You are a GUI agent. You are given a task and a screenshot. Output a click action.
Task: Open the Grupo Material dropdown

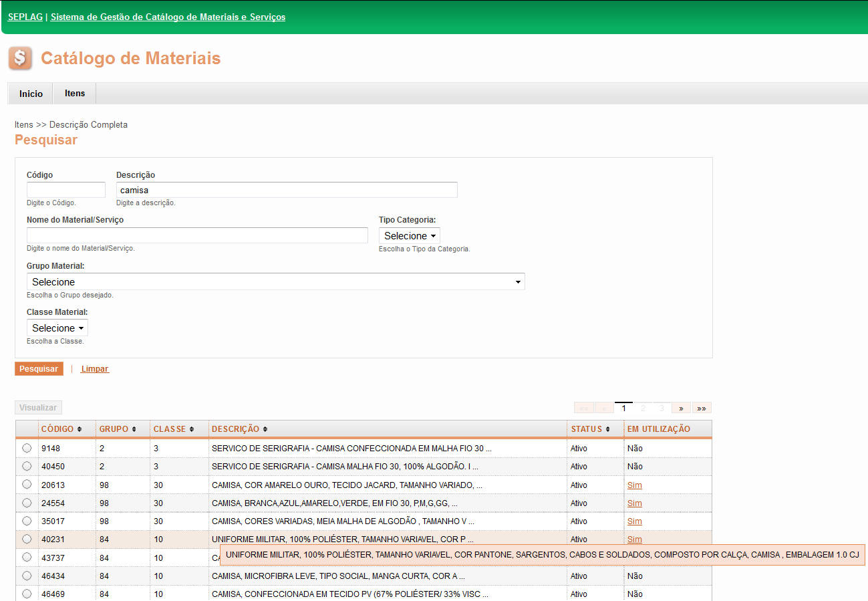276,281
